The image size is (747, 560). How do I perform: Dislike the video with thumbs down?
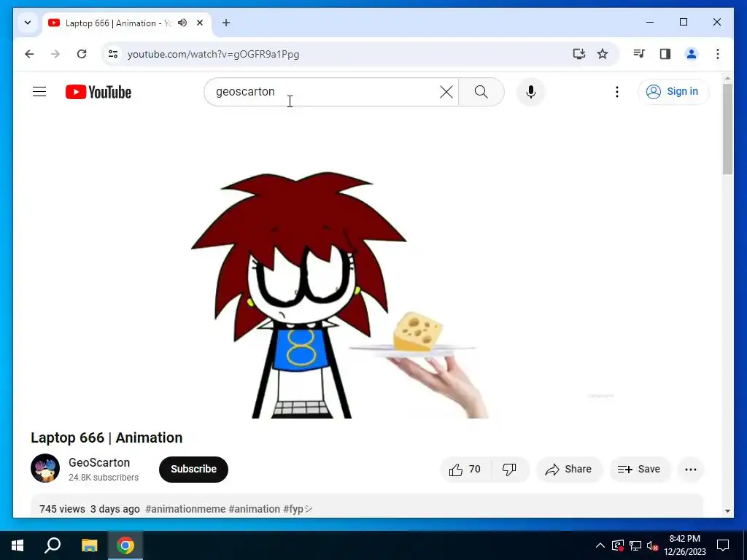(509, 470)
